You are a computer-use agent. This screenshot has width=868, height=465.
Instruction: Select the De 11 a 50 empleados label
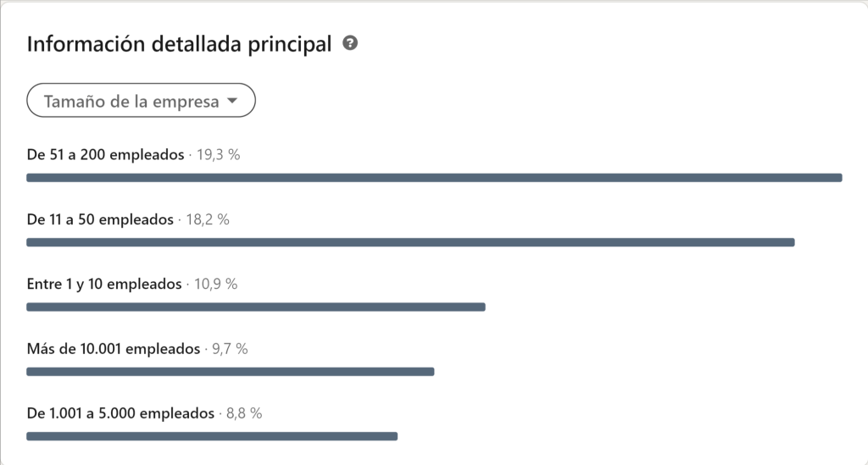pos(100,219)
